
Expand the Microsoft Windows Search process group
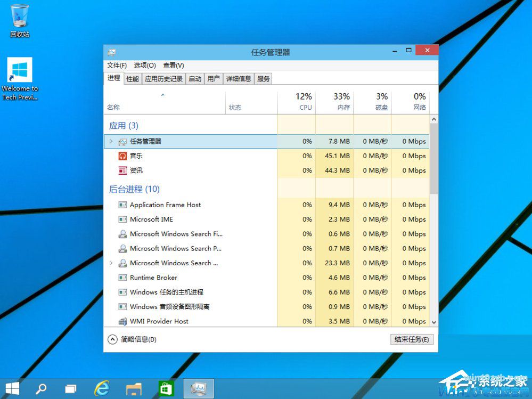(111, 263)
